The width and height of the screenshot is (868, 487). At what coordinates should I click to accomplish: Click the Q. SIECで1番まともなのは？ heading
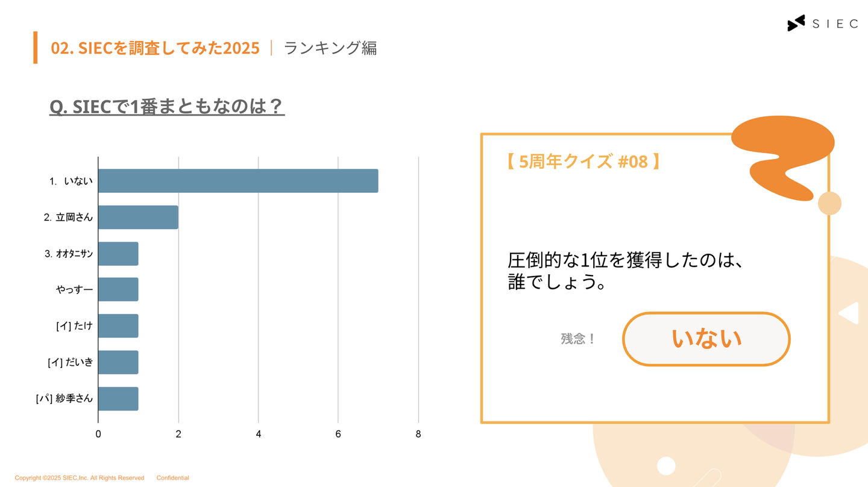(166, 107)
